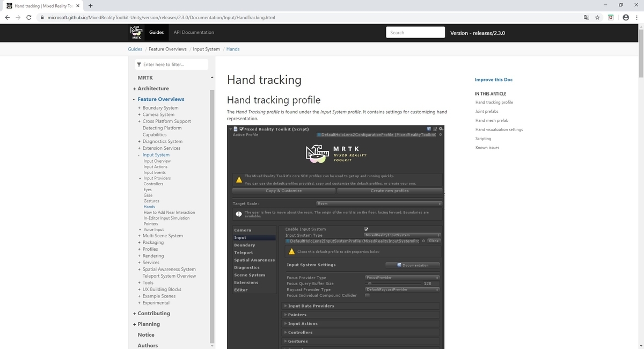Open the Pointers sidebar page
Image resolution: width=644 pixels, height=349 pixels.
[151, 224]
